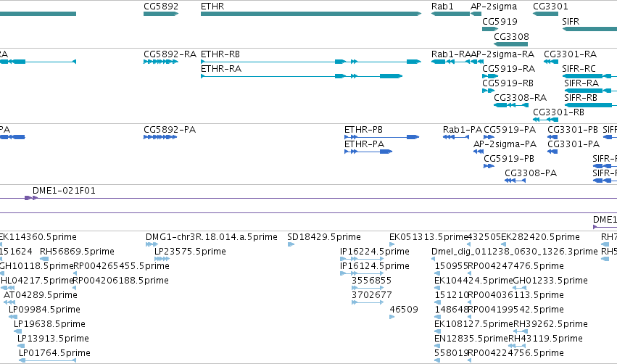This screenshot has height=364, width=617.
Task: Open EST LP01764.5prime
Action: pyautogui.click(x=54, y=353)
